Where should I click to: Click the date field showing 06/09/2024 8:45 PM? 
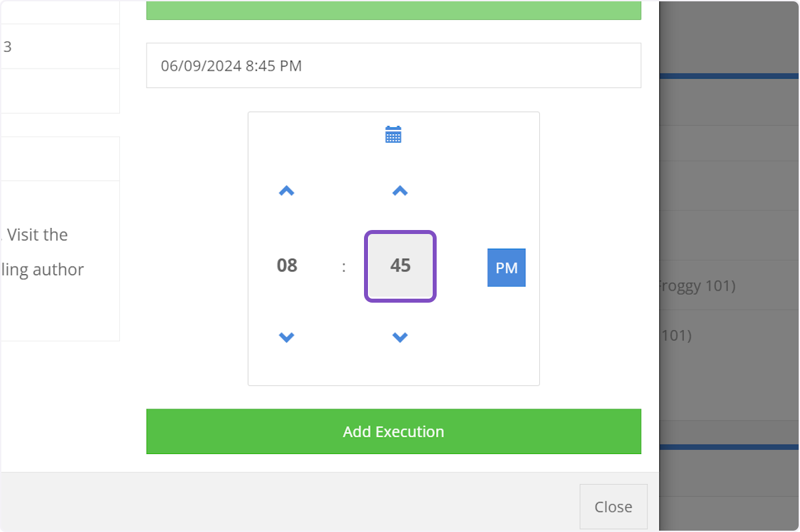[x=393, y=65]
